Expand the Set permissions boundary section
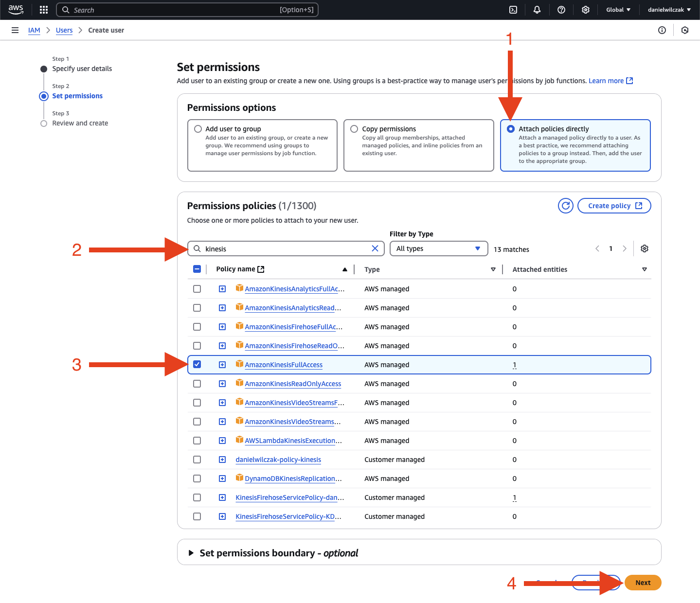The height and width of the screenshot is (603, 700). (191, 553)
